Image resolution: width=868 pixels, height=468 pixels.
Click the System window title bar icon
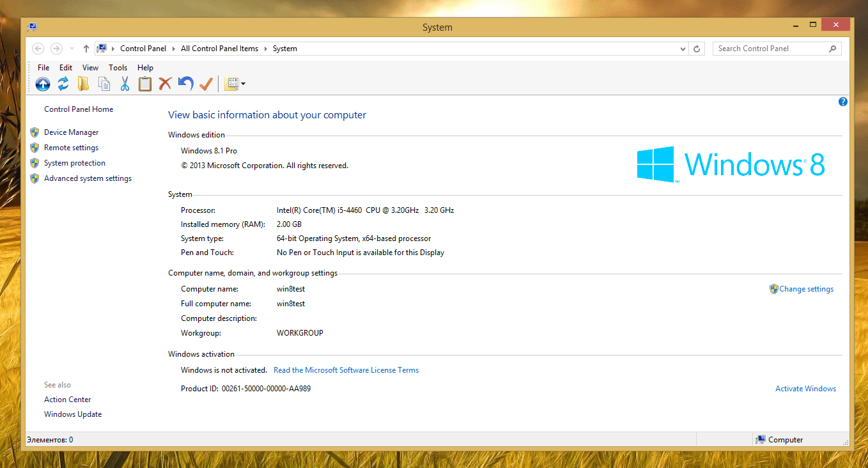pos(32,27)
